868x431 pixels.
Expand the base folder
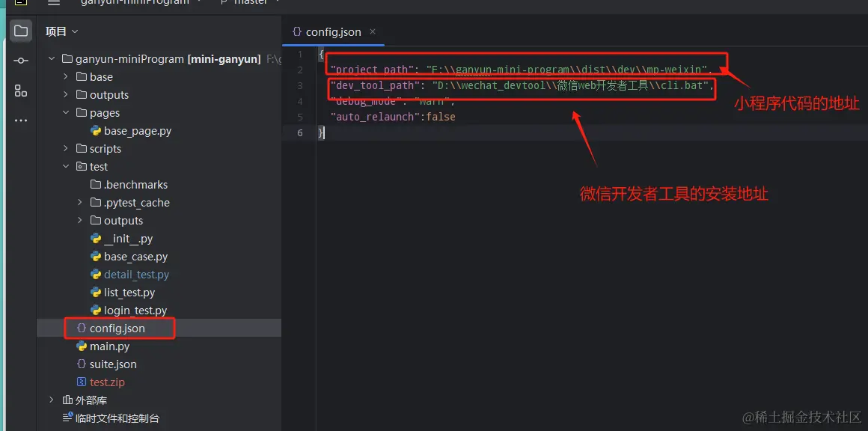coord(65,77)
